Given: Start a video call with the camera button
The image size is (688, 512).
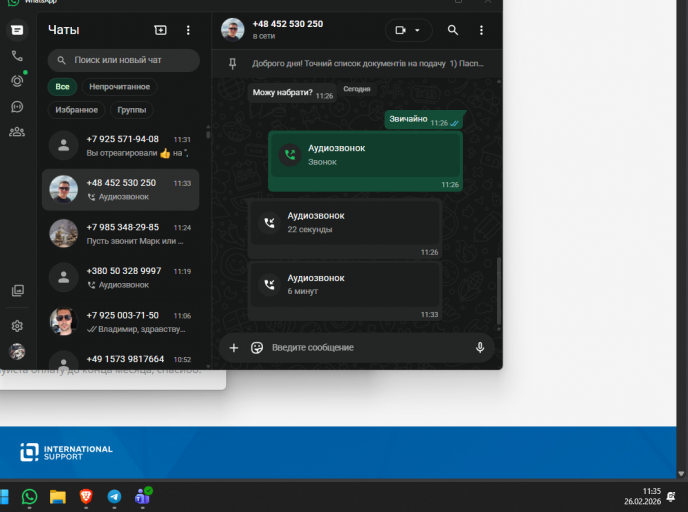Looking at the screenshot, I should (x=400, y=30).
